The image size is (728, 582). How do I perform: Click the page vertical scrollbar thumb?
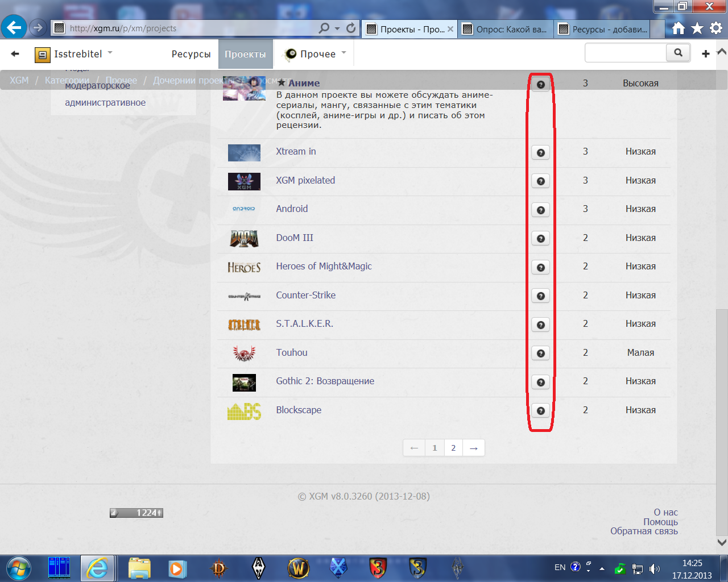722,421
